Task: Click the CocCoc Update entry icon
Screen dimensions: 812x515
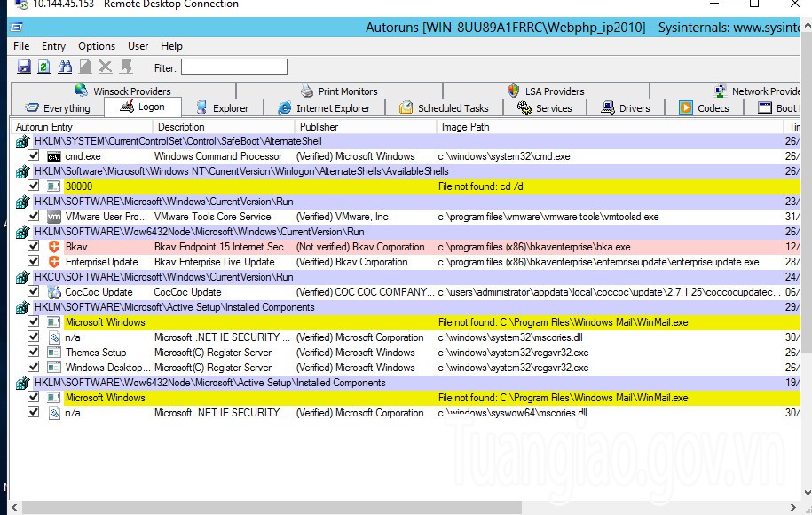Action: (x=54, y=292)
